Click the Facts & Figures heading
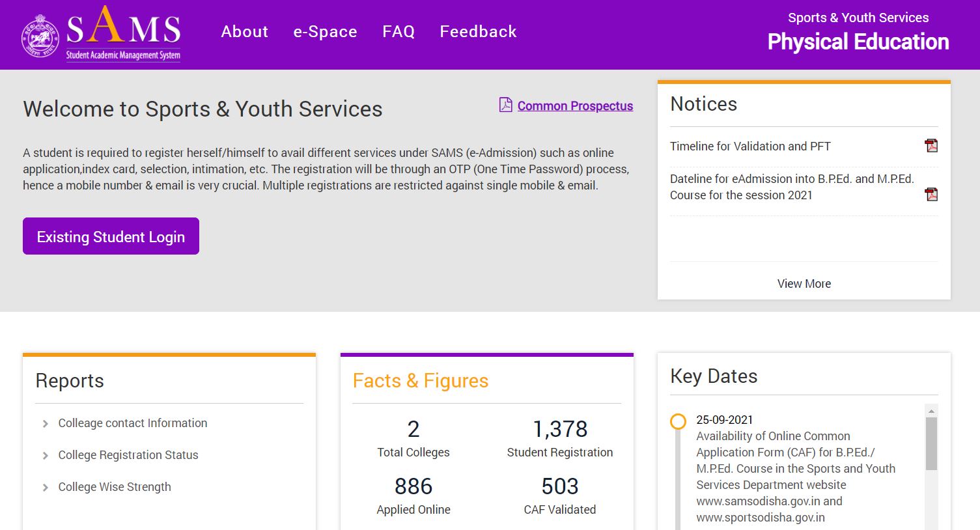 (421, 381)
